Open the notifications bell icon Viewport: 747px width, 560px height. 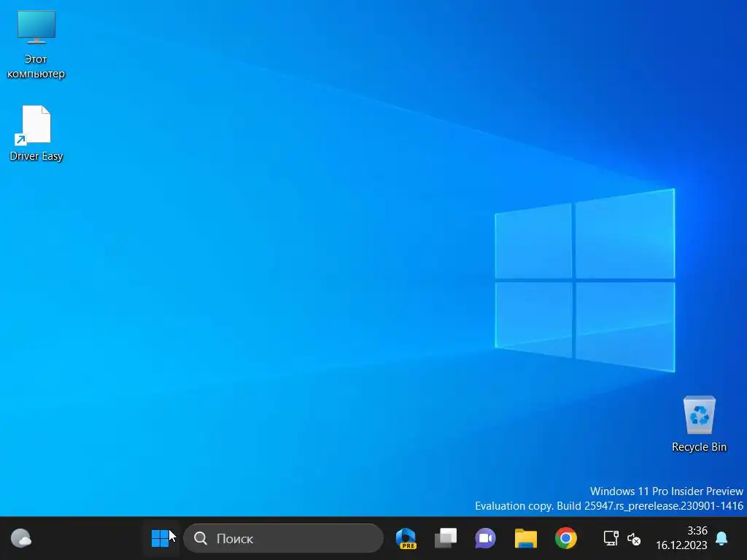(x=721, y=539)
